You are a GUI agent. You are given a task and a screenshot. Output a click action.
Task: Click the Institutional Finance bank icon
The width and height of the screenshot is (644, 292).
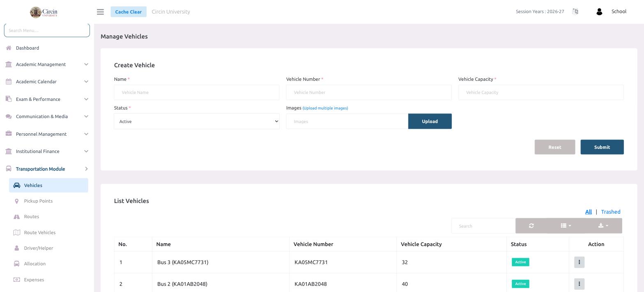pos(9,151)
